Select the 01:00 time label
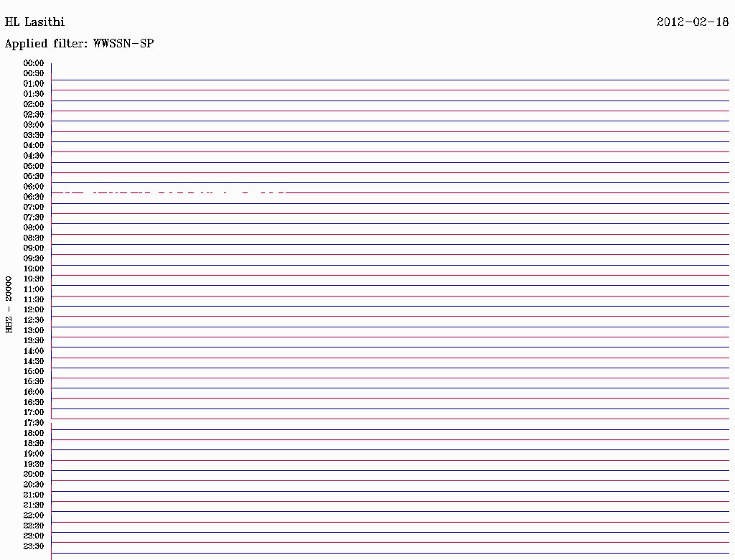The image size is (735, 560). (x=34, y=83)
